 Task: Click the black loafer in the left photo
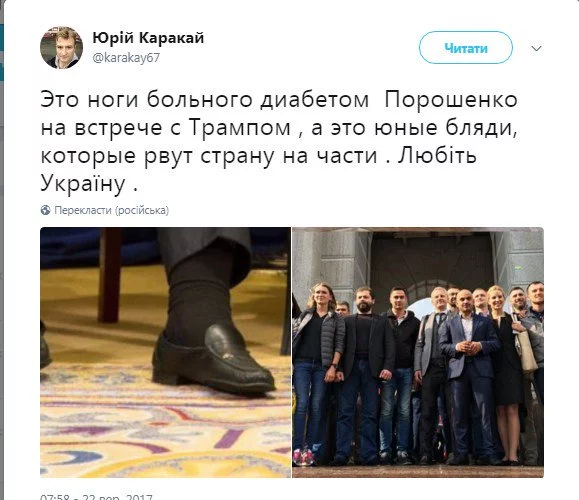pyautogui.click(x=214, y=360)
